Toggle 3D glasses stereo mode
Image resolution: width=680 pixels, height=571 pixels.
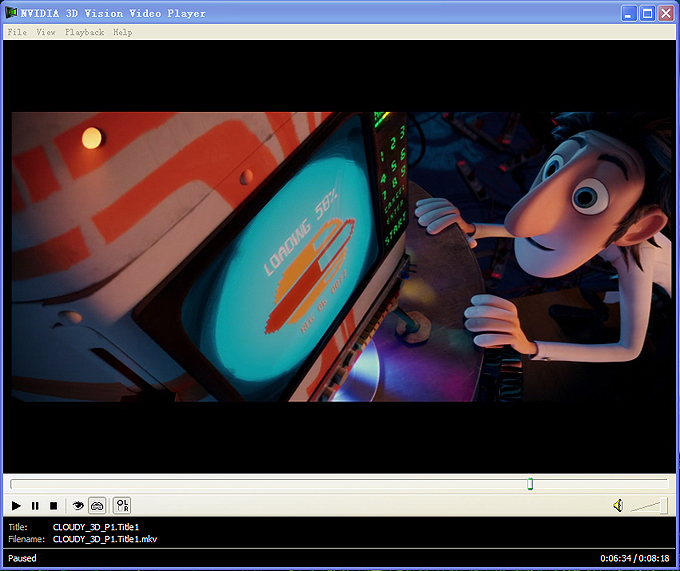pyautogui.click(x=97, y=506)
